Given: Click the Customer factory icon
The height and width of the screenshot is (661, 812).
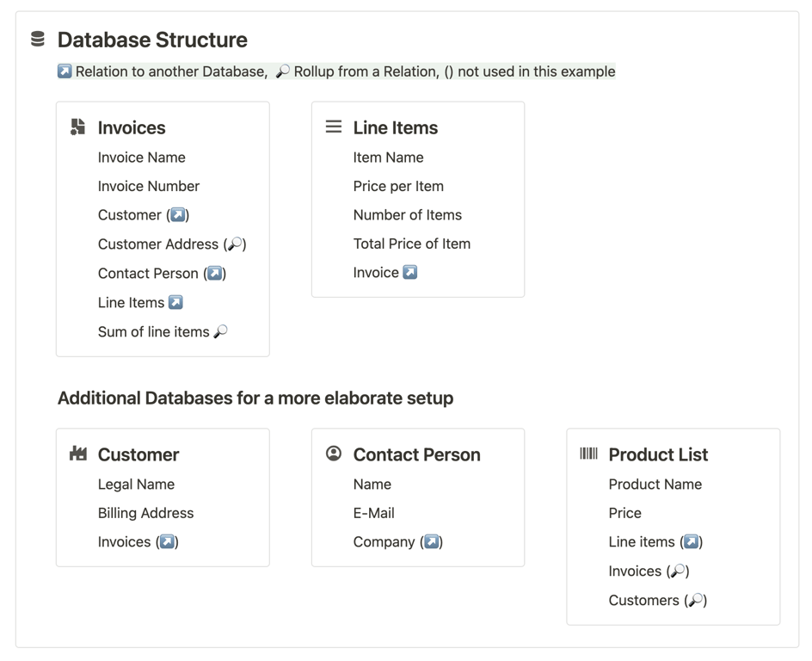Looking at the screenshot, I should click(78, 454).
